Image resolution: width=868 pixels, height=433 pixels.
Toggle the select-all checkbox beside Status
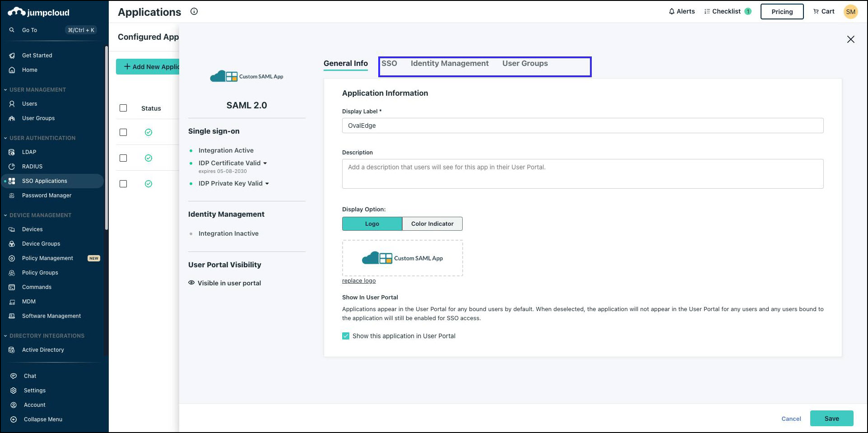tap(123, 108)
